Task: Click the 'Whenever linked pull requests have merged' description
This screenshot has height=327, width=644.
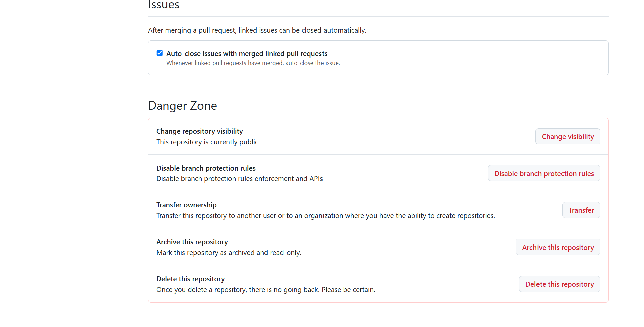Action: pyautogui.click(x=253, y=63)
